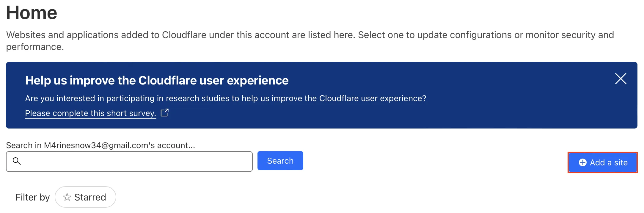This screenshot has height=213, width=644.
Task: Select the word "Starred" in the filter
Action: 90,197
